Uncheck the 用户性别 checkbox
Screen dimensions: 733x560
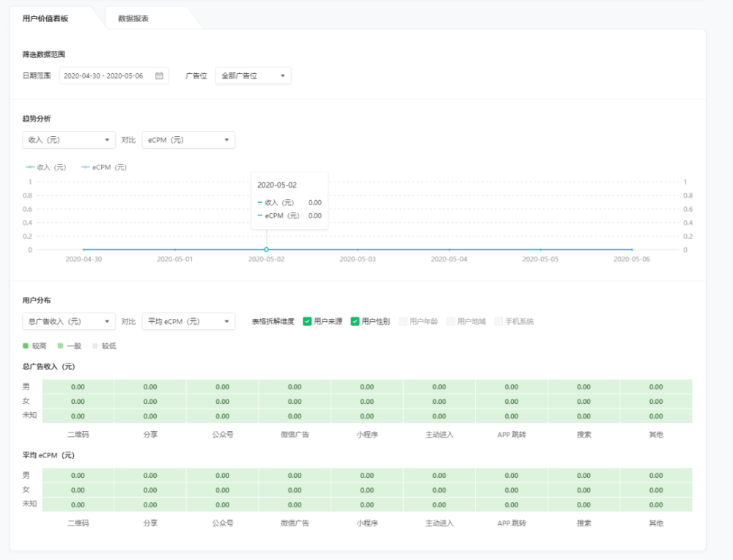356,321
